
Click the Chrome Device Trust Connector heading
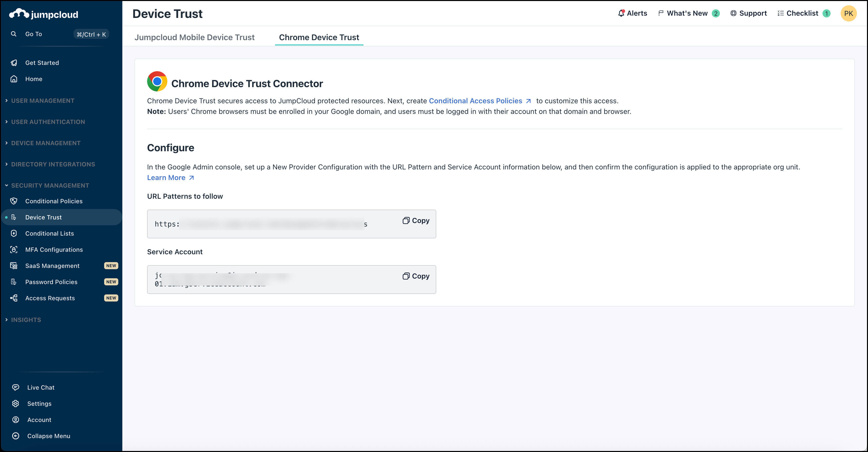[247, 84]
